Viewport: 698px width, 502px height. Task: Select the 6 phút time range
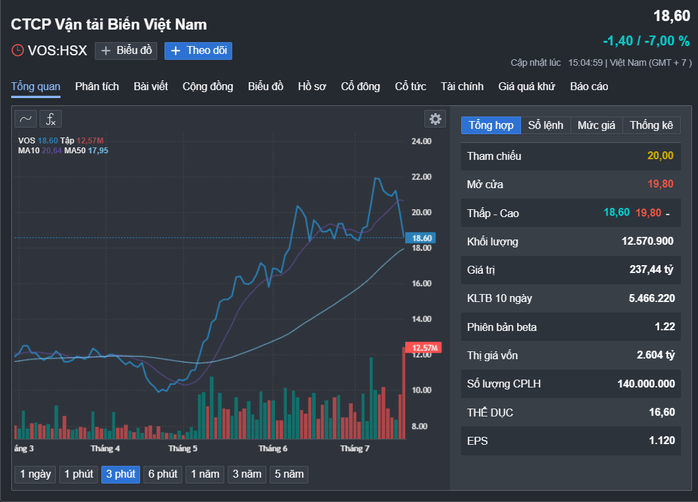(163, 474)
